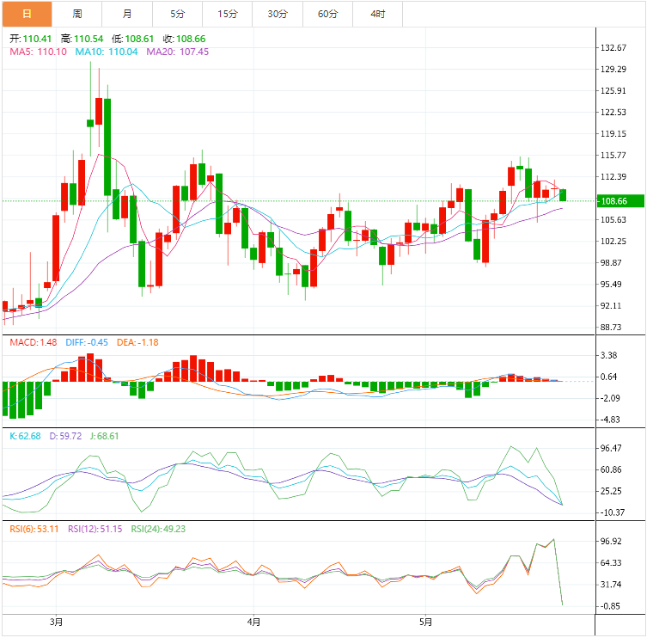Open the 15分 interval tab
The height and width of the screenshot is (644, 653).
[x=228, y=14]
